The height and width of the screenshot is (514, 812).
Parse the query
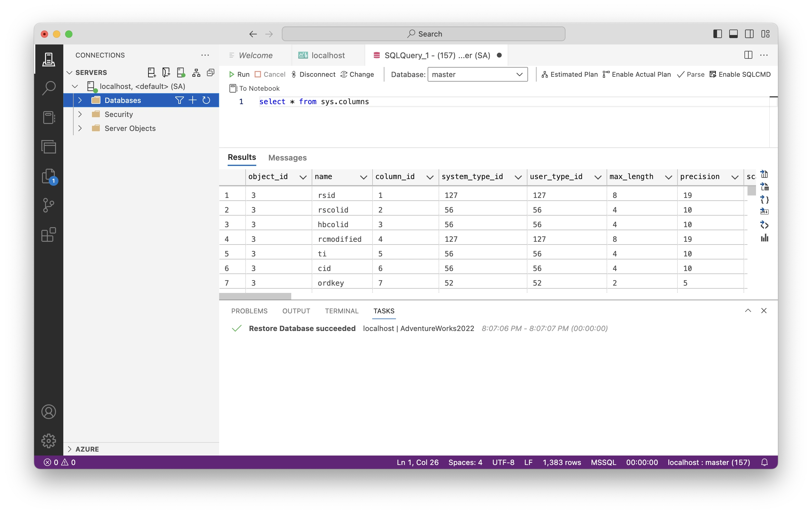(691, 75)
